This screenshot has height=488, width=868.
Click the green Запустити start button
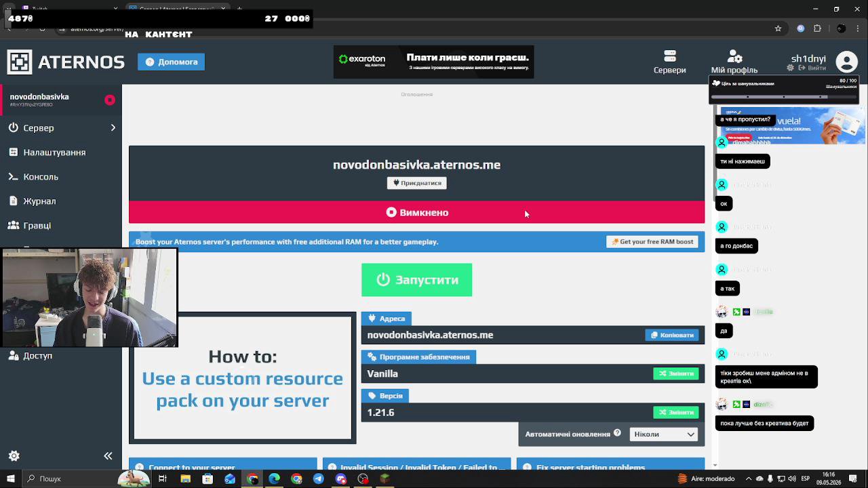(x=416, y=280)
